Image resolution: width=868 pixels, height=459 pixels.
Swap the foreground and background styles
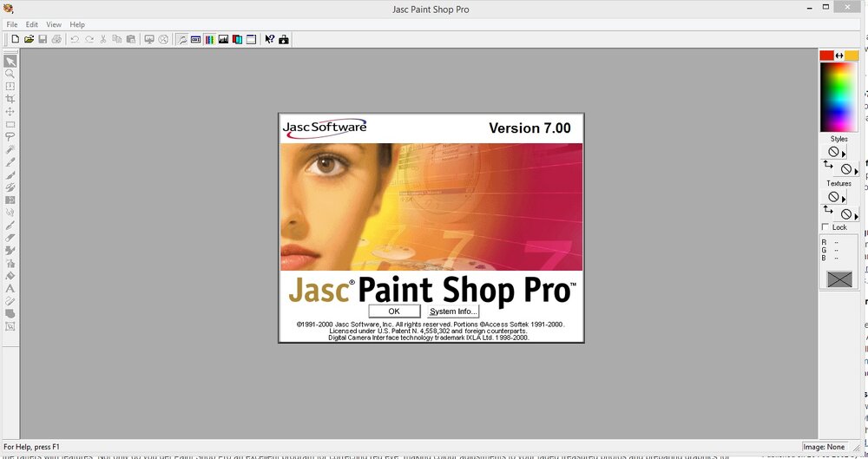point(827,165)
